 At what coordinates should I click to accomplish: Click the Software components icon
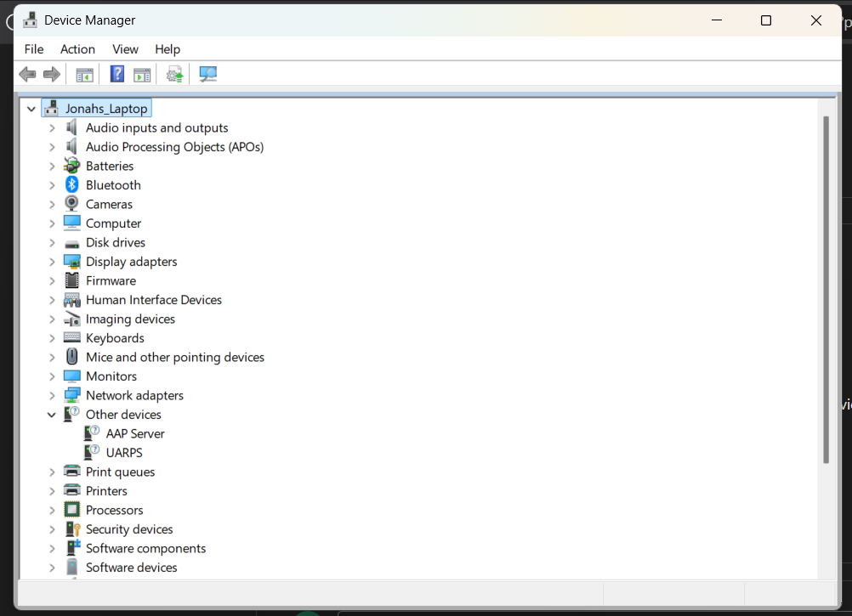coord(73,547)
